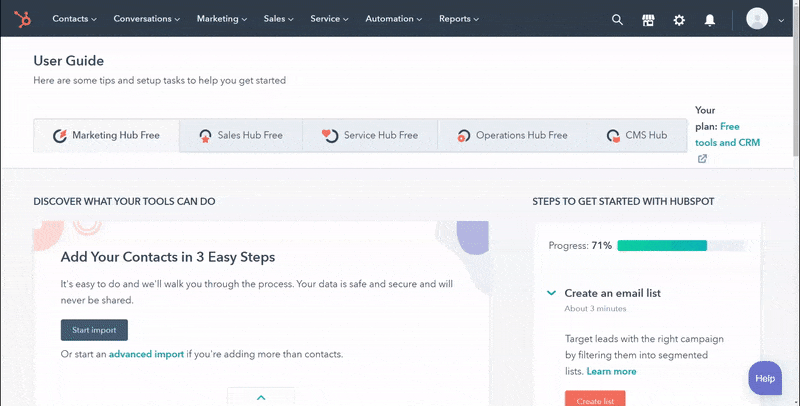Open the Automation dropdown menu
Image resolution: width=800 pixels, height=406 pixels.
tap(394, 19)
